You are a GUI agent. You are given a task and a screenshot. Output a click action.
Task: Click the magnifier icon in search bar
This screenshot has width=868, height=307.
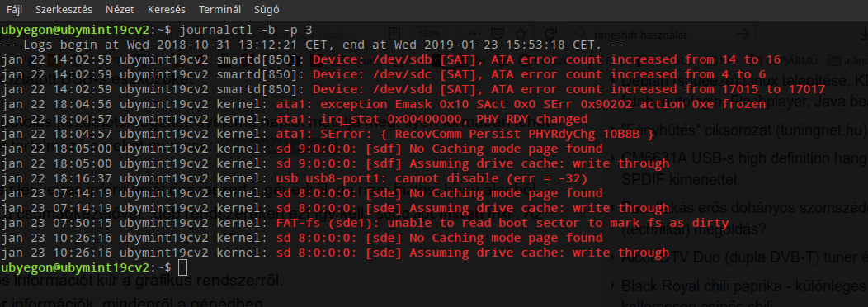(583, 35)
